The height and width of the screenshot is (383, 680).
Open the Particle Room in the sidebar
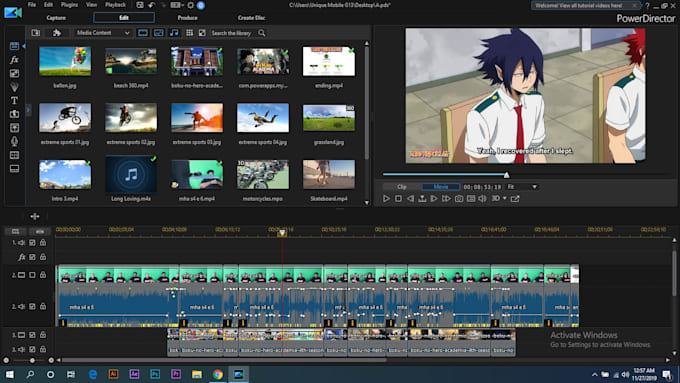click(x=14, y=87)
